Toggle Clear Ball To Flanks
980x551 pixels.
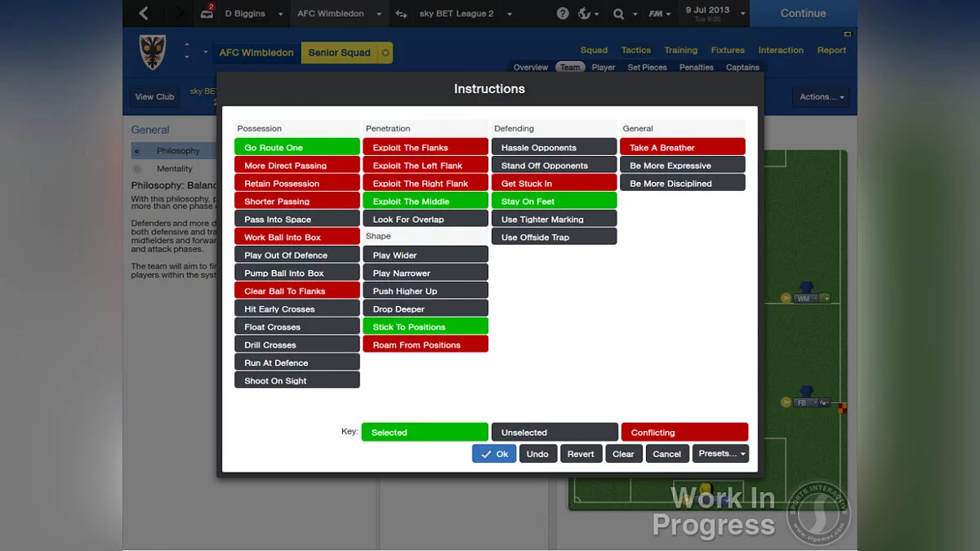point(297,291)
